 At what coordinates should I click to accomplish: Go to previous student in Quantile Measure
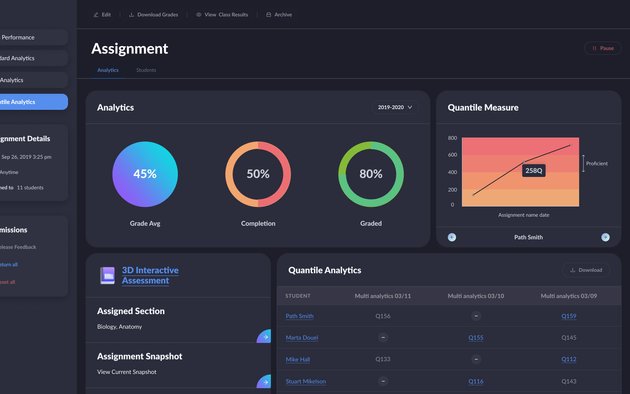click(452, 237)
